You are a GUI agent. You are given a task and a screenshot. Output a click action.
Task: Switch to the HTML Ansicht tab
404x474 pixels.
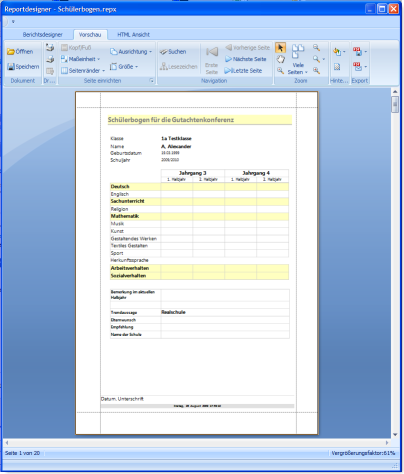click(133, 35)
